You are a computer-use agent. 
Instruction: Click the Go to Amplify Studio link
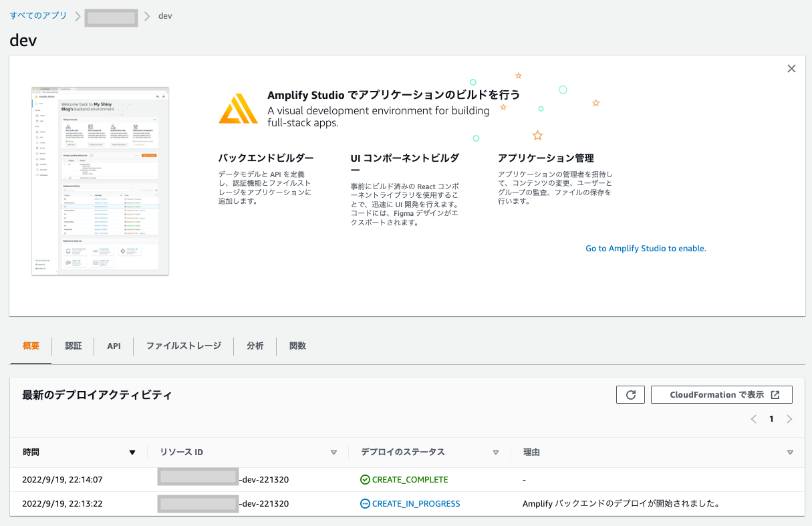point(645,248)
